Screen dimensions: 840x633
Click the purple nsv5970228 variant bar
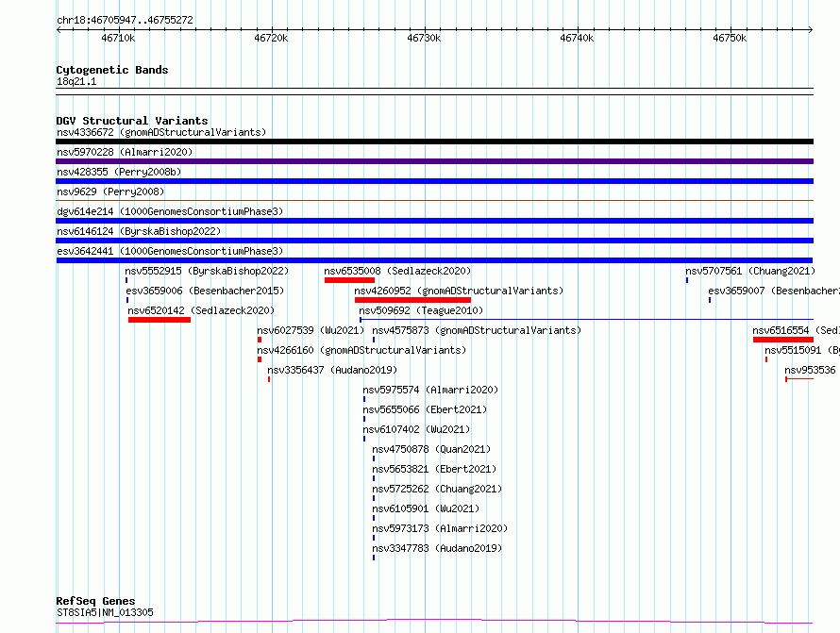[434, 161]
